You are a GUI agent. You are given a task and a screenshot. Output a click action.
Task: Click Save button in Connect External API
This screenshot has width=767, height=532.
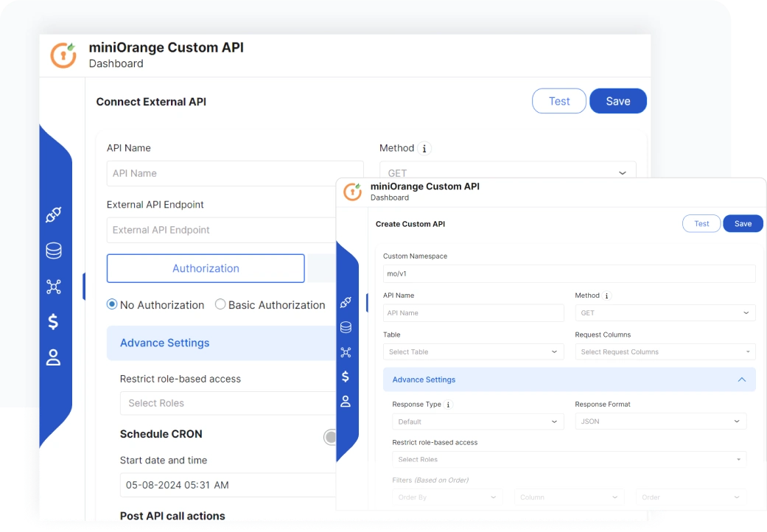point(618,101)
